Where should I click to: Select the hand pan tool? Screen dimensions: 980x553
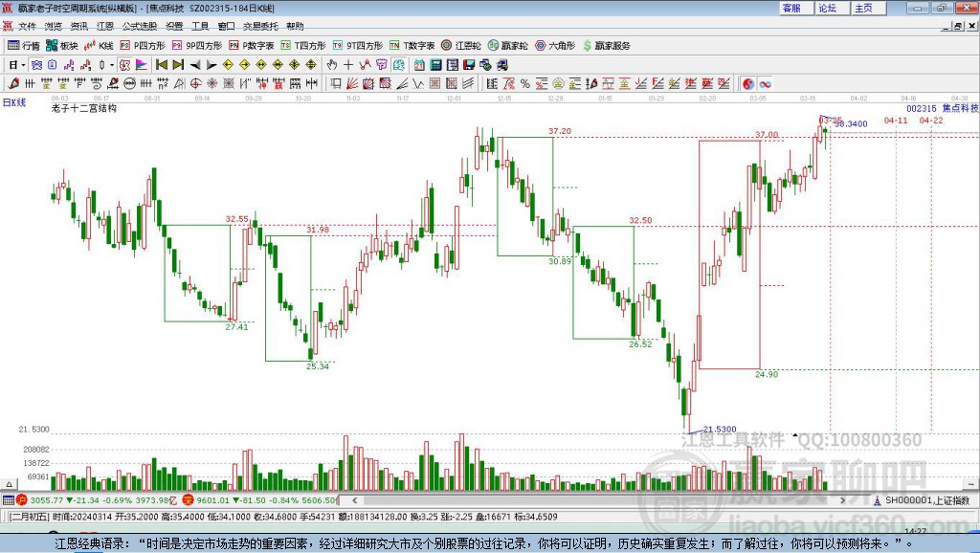(x=332, y=64)
